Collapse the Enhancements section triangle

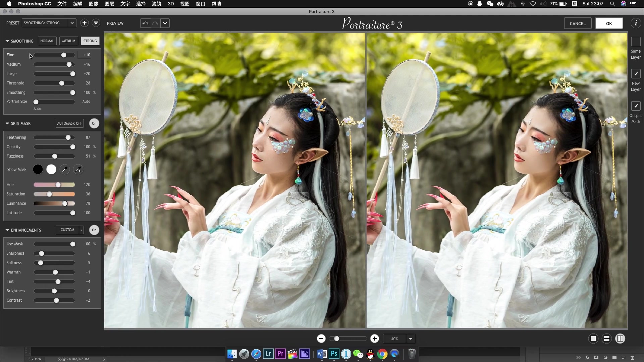tap(7, 230)
